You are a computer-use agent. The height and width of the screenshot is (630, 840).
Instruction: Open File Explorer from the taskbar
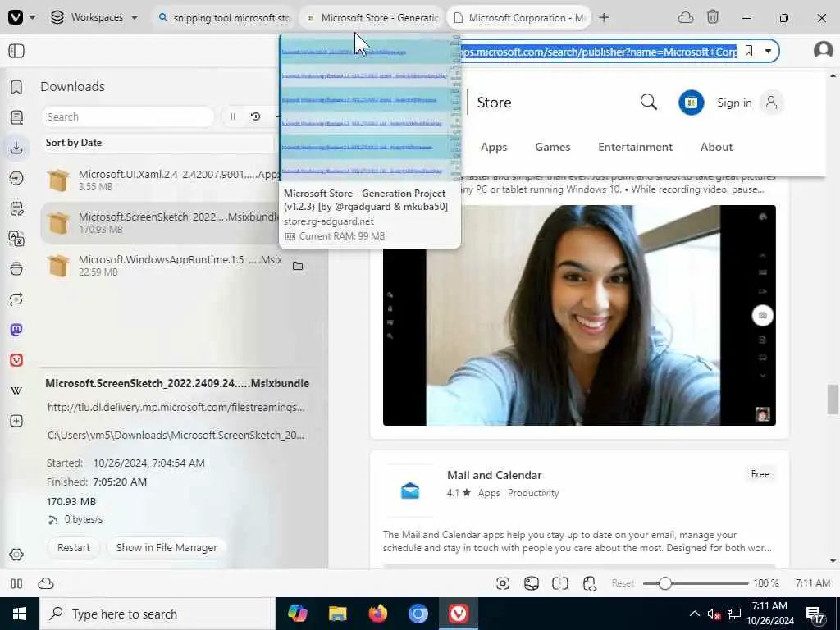coord(337,614)
